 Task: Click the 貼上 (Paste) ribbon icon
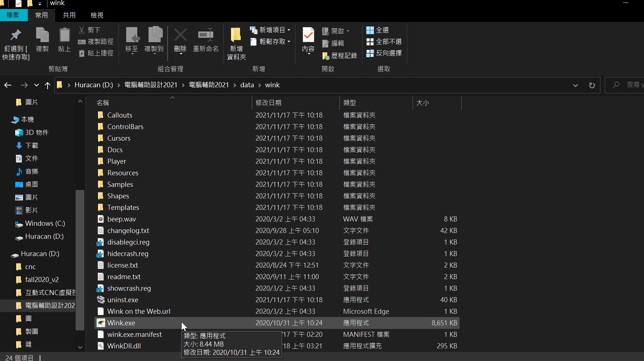(x=65, y=35)
